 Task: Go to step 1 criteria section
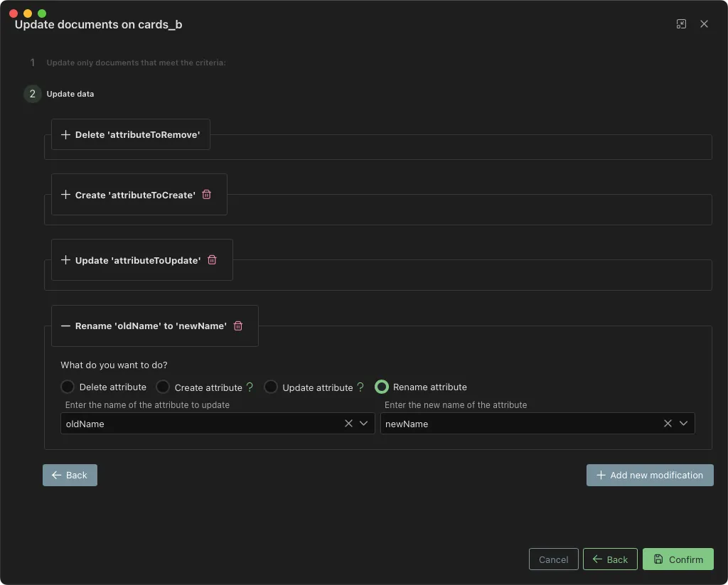(135, 63)
